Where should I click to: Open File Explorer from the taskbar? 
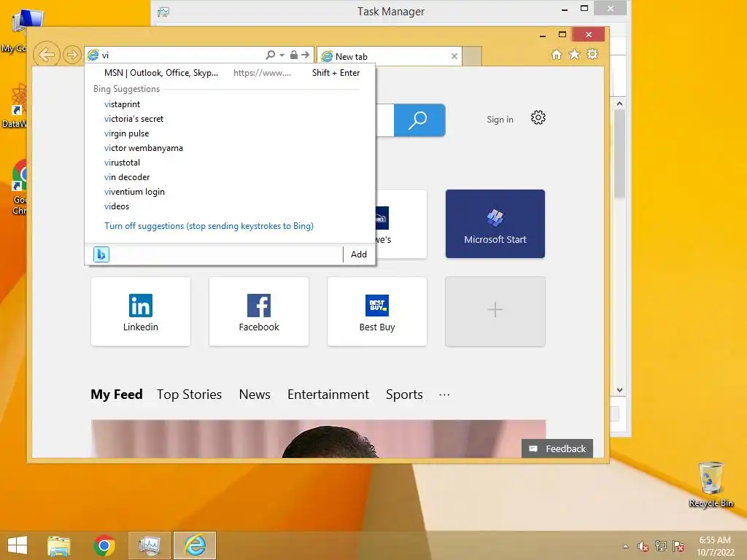58,545
